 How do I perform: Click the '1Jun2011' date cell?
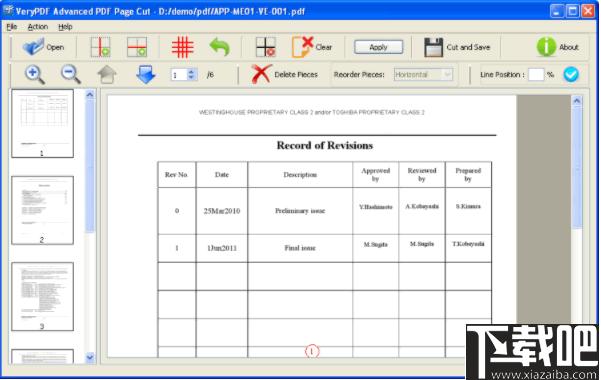222,248
